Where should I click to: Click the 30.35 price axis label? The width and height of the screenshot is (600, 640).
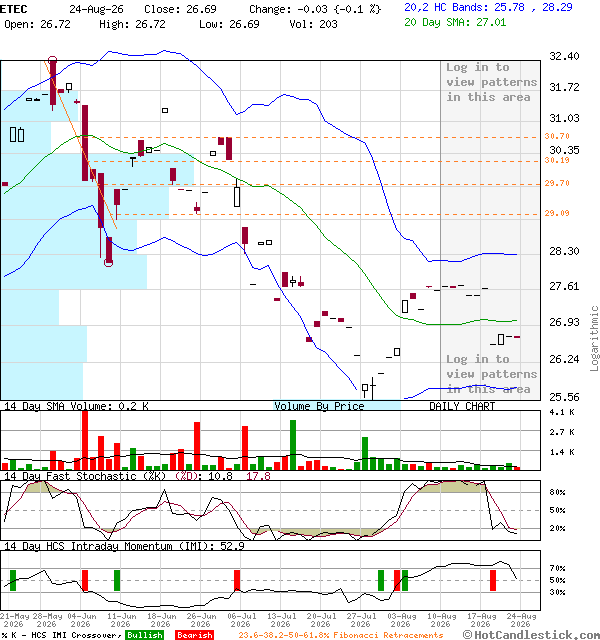coord(564,150)
